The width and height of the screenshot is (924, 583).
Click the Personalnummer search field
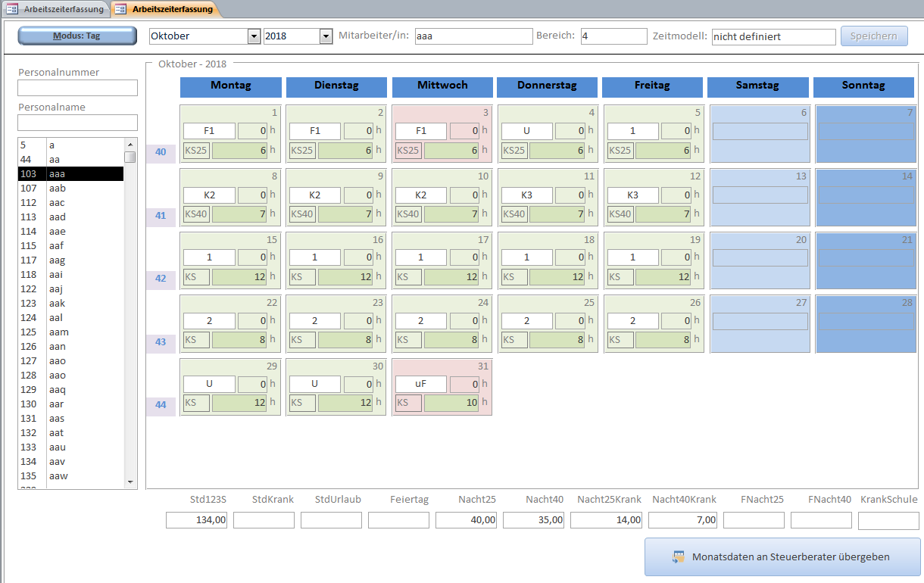77,88
